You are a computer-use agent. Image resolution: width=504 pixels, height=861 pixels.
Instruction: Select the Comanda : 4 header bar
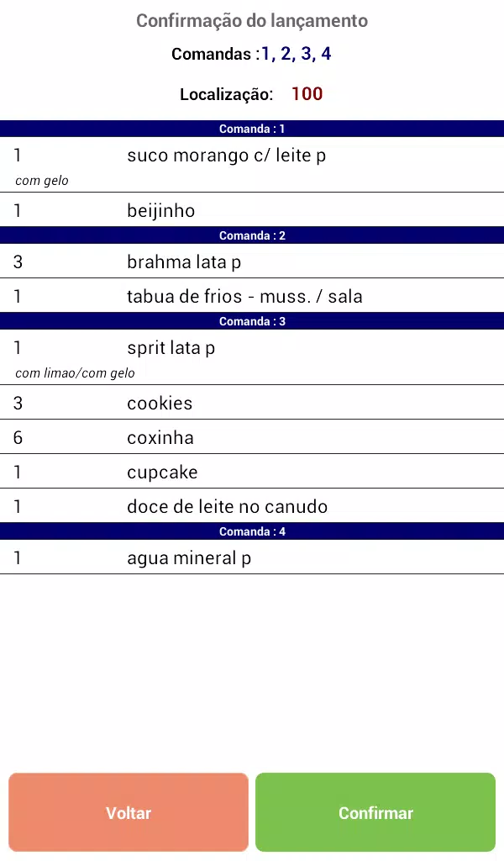click(252, 531)
